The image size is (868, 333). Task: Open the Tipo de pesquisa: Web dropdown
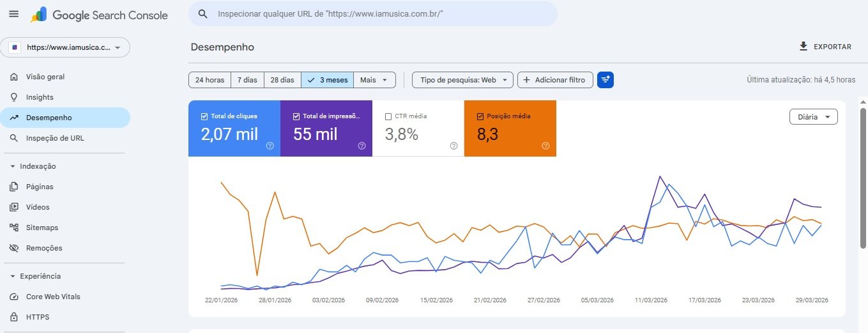click(462, 80)
